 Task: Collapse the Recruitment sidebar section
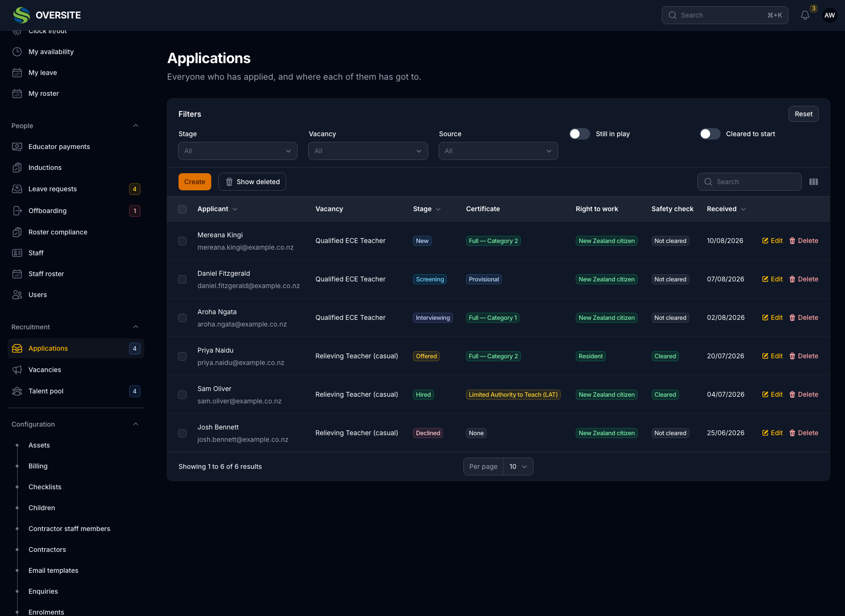point(136,327)
